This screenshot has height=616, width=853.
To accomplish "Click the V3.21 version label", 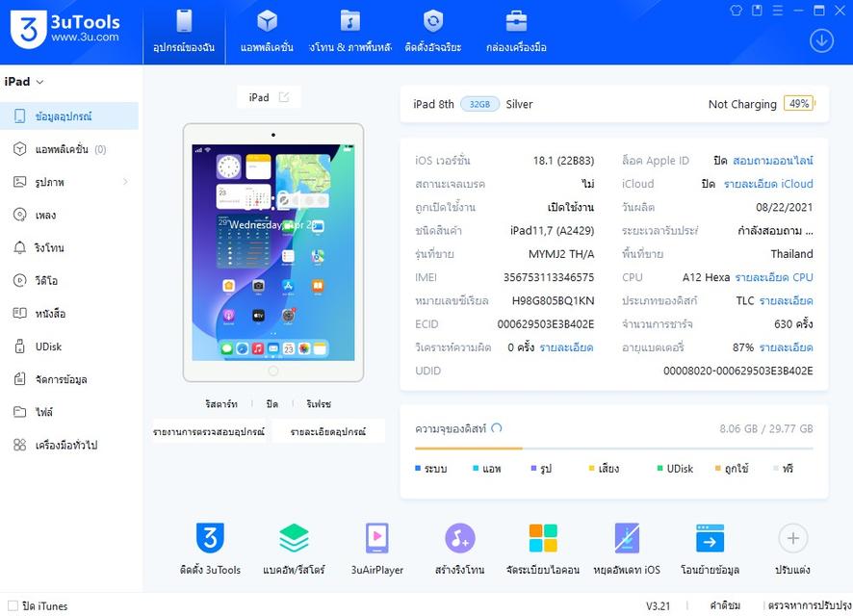I will [658, 605].
